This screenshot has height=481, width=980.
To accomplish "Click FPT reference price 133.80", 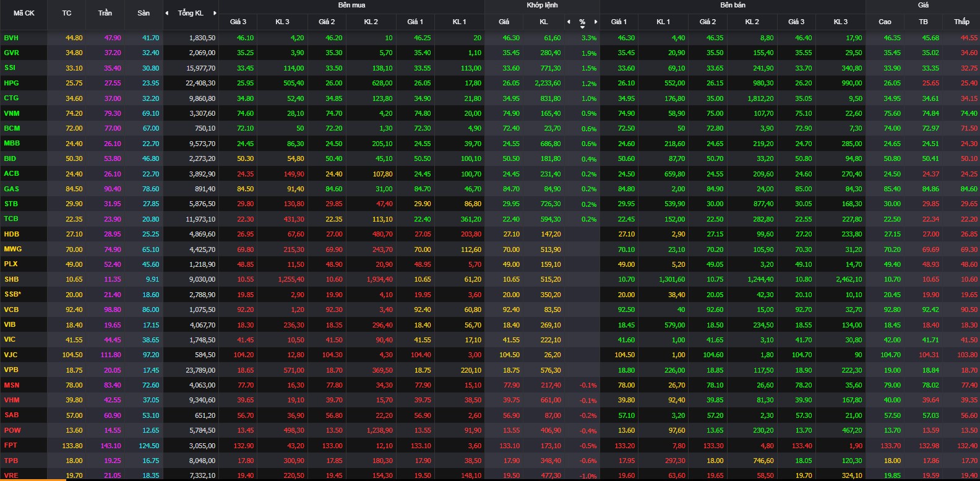I will click(x=72, y=446).
